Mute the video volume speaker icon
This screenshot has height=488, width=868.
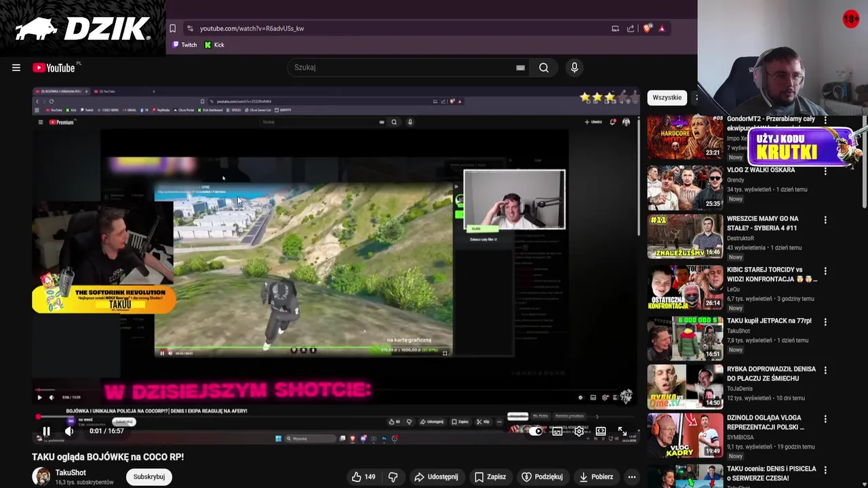(69, 431)
